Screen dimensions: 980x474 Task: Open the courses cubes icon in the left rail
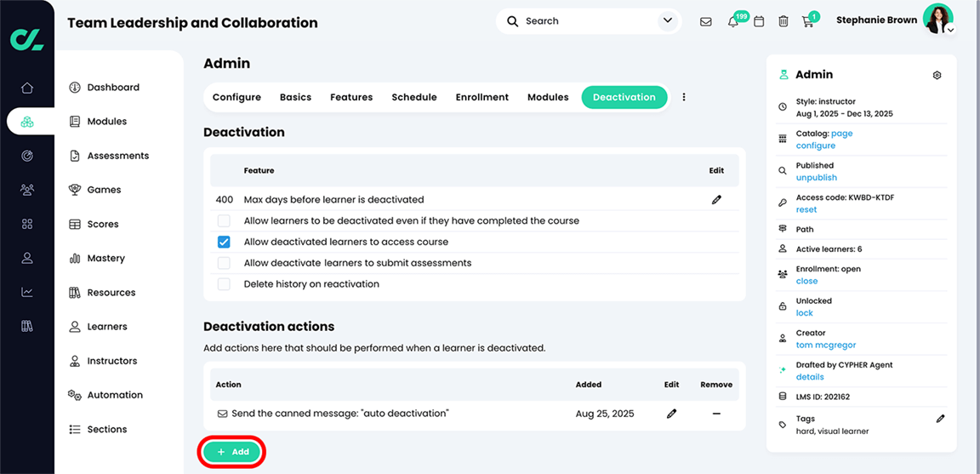[27, 122]
